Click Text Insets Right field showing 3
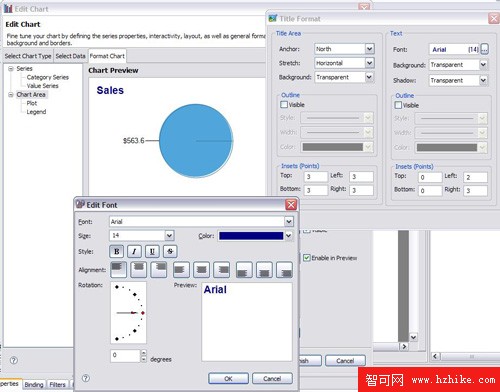500x392 pixels. click(x=475, y=191)
